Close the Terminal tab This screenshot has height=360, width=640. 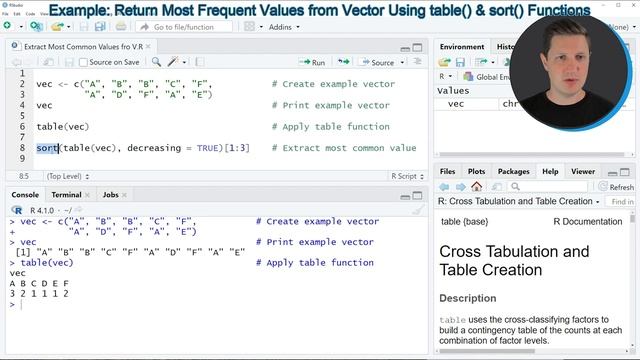[87, 195]
